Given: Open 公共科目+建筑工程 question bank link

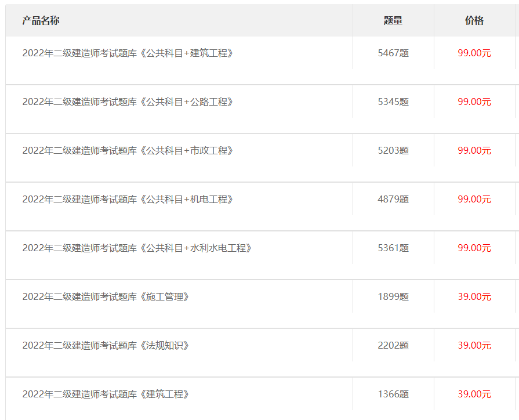Looking at the screenshot, I should click(x=128, y=53).
